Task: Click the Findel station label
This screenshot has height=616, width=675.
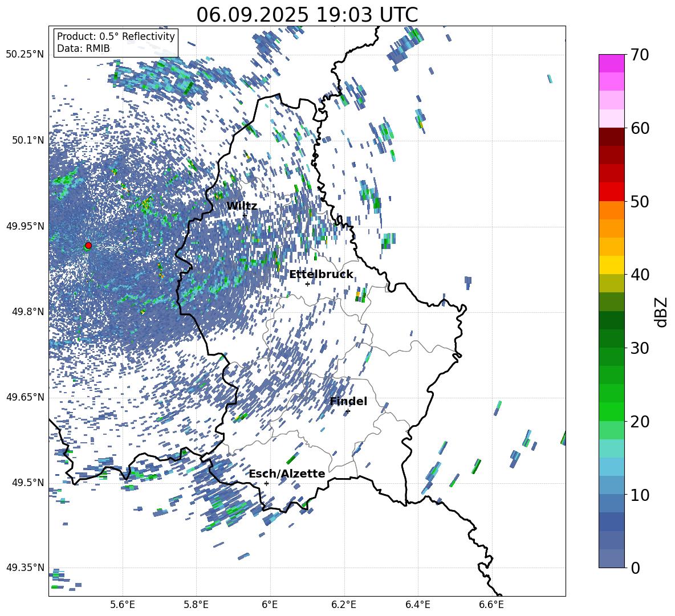Action: pos(348,401)
